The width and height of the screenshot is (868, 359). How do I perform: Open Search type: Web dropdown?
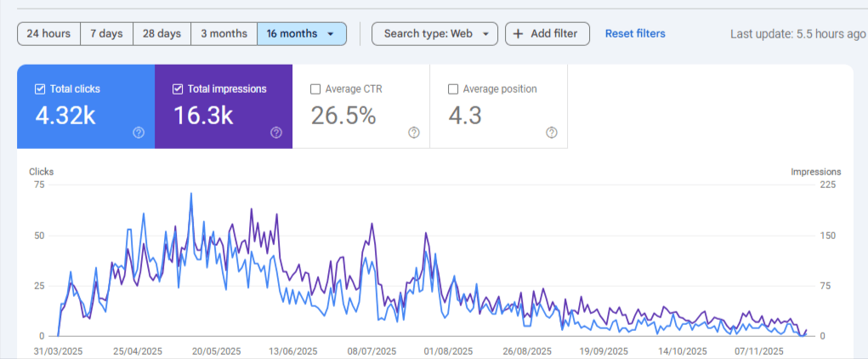[x=434, y=34]
